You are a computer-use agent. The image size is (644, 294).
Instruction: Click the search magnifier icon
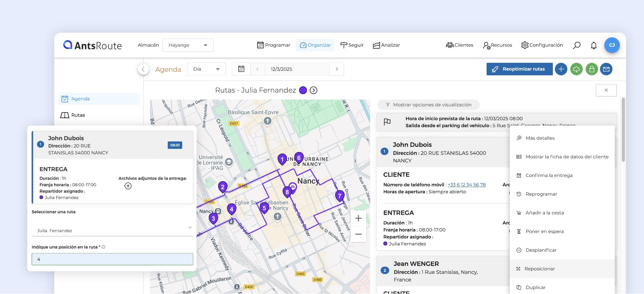(576, 45)
